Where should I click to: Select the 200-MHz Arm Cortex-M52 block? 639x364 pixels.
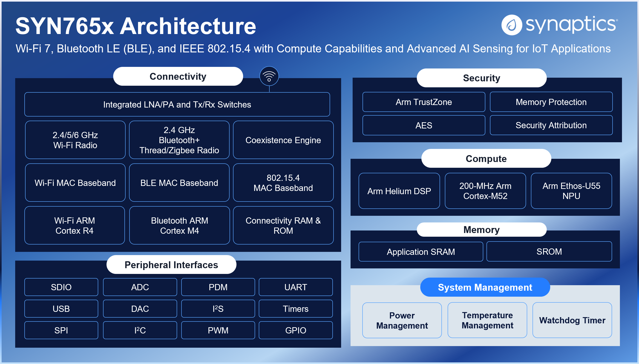pyautogui.click(x=485, y=191)
